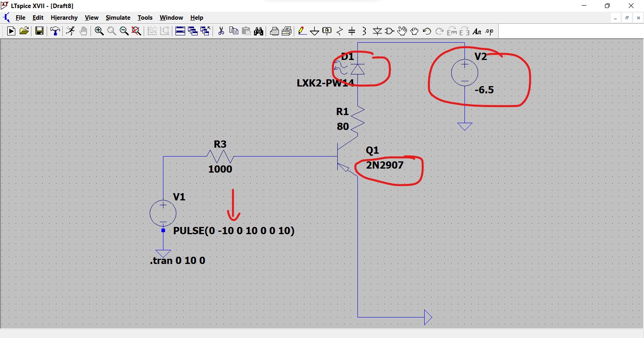Open component library gate icon

(390, 31)
